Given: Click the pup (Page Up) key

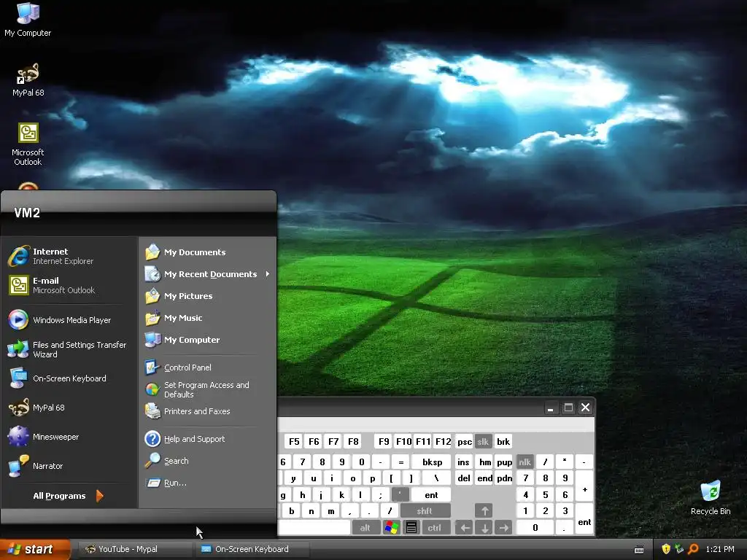Looking at the screenshot, I should (x=505, y=462).
